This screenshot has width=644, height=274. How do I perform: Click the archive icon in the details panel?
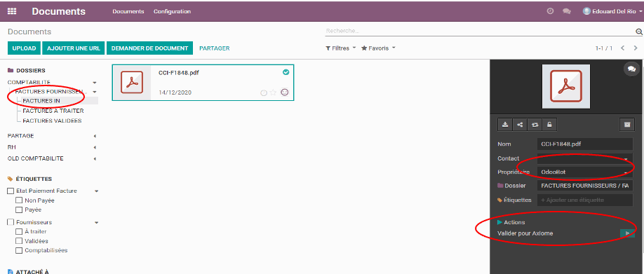(627, 125)
